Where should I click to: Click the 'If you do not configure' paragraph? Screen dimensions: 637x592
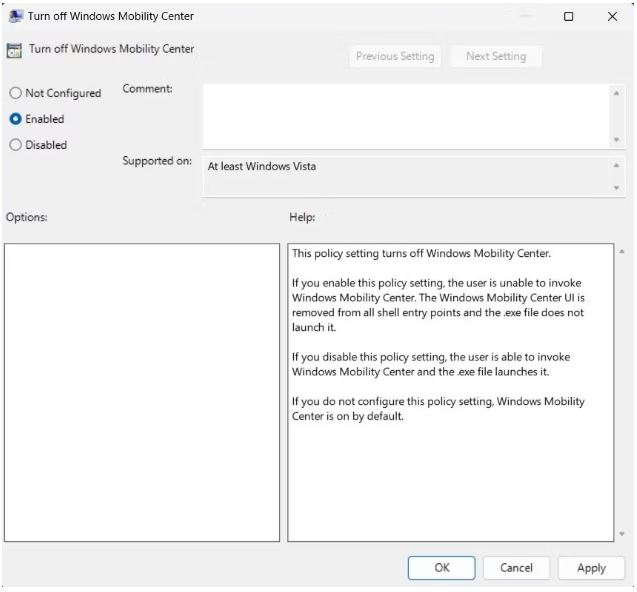tap(438, 409)
